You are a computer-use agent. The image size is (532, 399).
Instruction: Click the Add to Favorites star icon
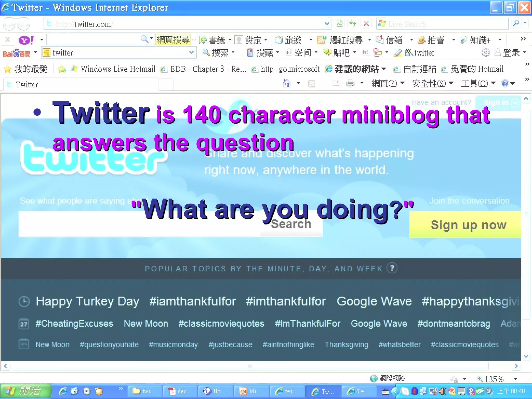[x=62, y=69]
